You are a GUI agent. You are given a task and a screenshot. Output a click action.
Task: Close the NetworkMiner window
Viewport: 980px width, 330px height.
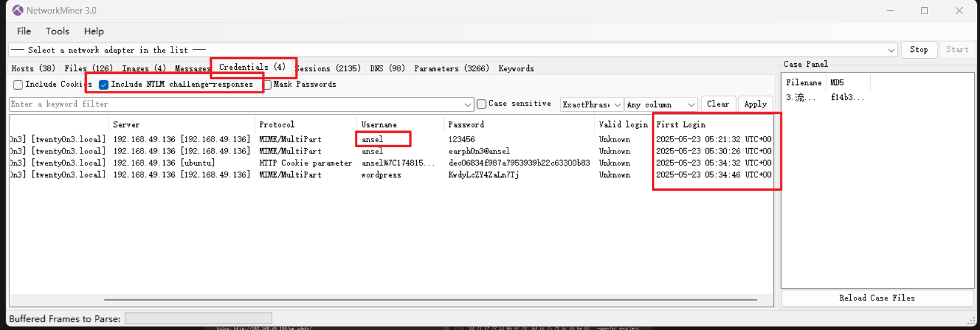click(x=959, y=11)
